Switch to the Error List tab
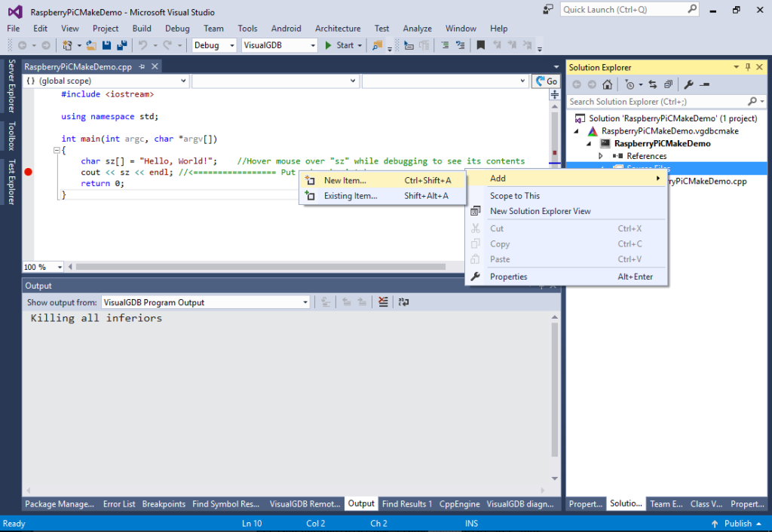This screenshot has height=532, width=772. coord(119,503)
